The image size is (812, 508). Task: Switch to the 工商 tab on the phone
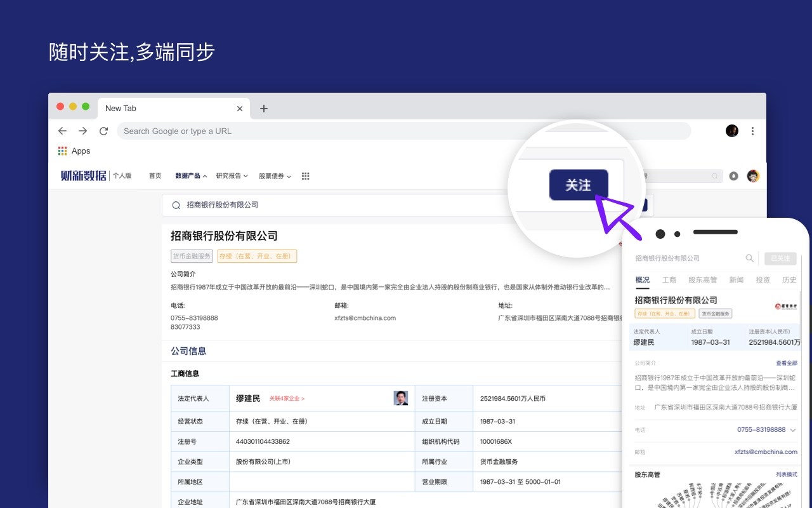coord(669,280)
